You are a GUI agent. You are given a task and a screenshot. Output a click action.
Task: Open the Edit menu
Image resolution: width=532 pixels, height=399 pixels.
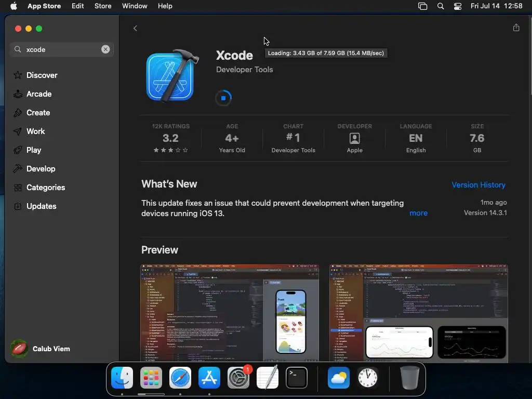click(77, 6)
